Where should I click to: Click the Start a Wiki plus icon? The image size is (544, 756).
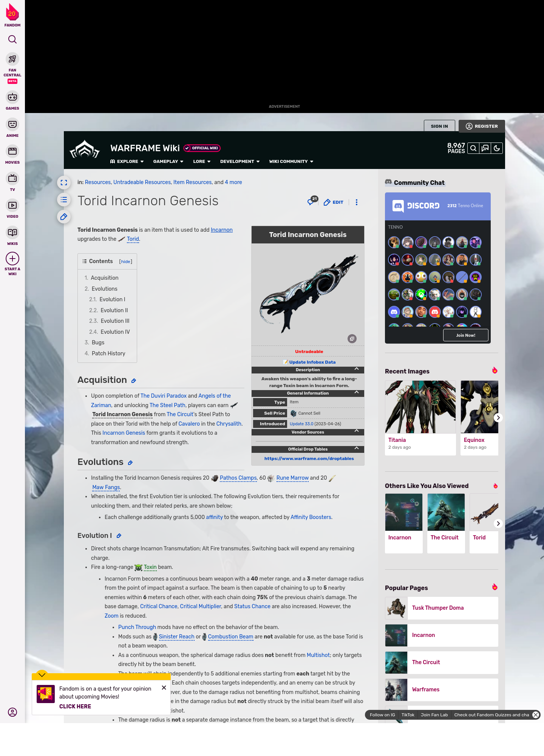coord(12,259)
